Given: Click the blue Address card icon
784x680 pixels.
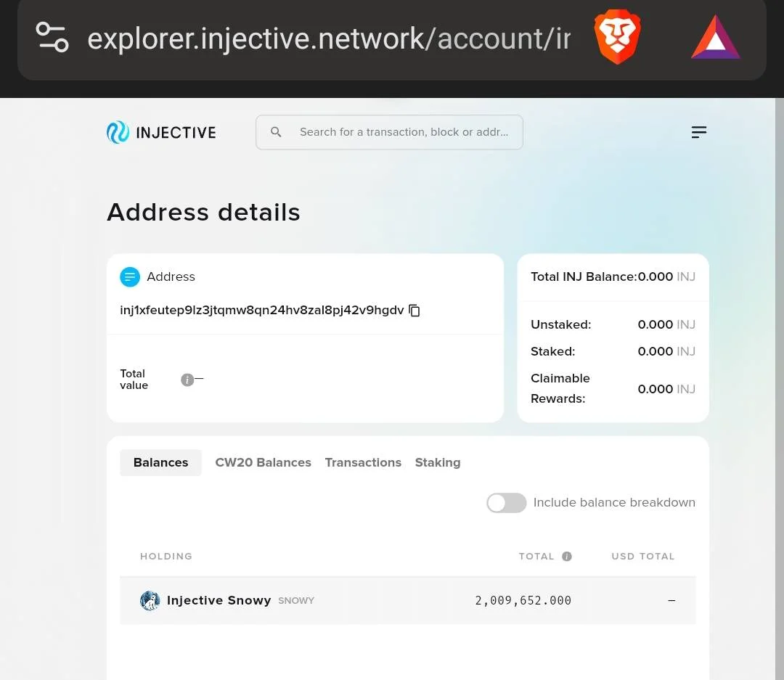Looking at the screenshot, I should (130, 277).
